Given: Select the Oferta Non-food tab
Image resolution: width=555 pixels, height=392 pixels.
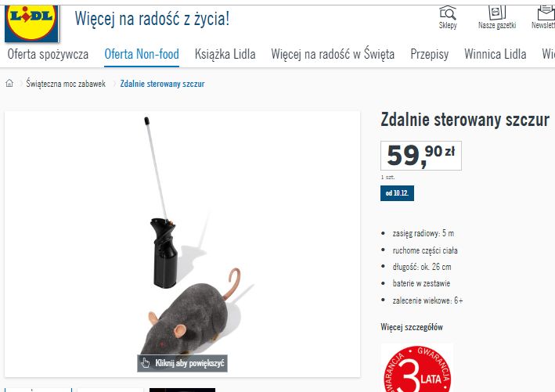Looking at the screenshot, I should click(x=142, y=54).
